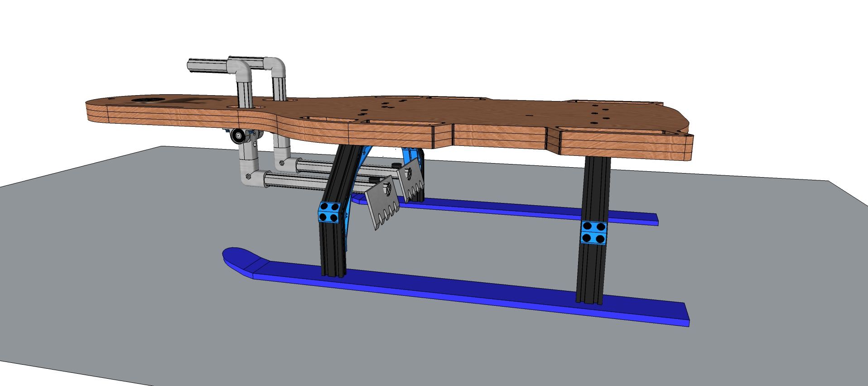Select the blue bracket on the right leg
The width and height of the screenshot is (868, 386).
(593, 232)
